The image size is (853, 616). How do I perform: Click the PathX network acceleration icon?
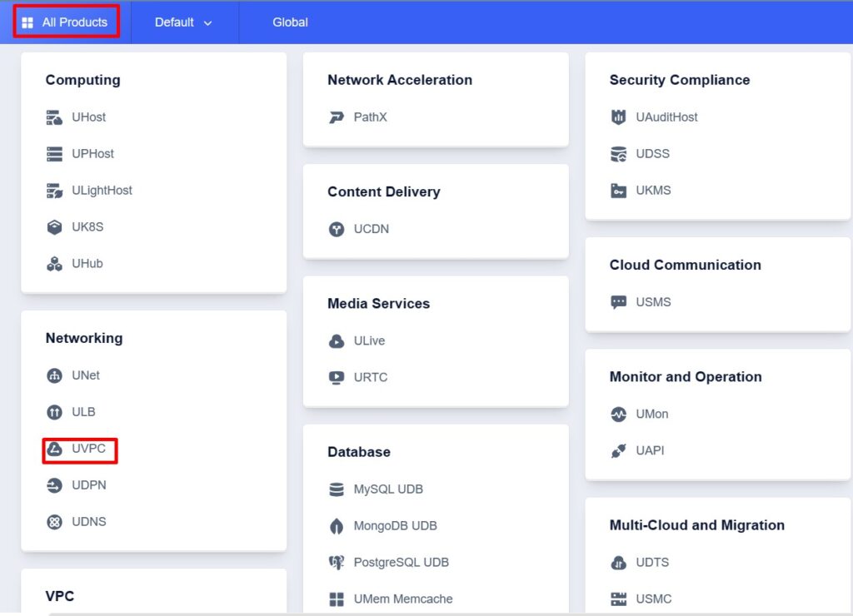tap(336, 117)
